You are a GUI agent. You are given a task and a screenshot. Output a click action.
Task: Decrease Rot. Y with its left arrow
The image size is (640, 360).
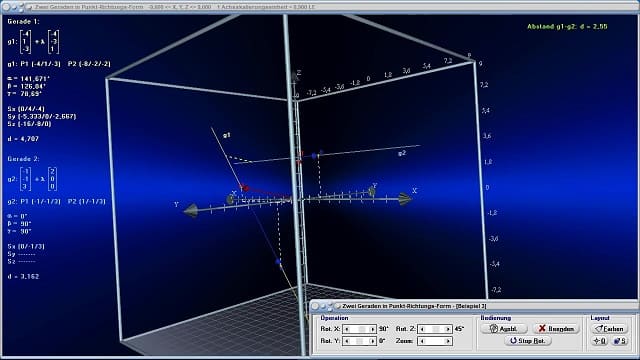(347, 341)
